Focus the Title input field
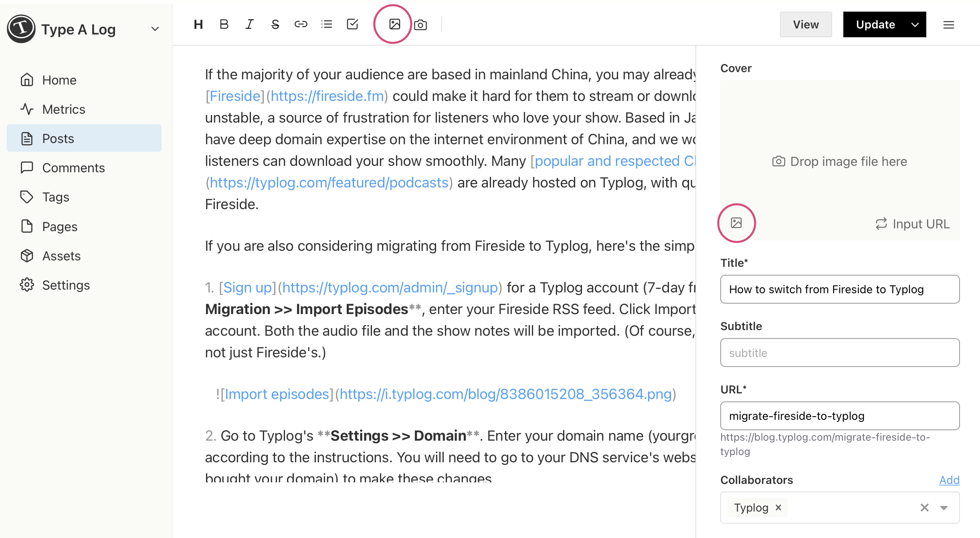 [840, 289]
